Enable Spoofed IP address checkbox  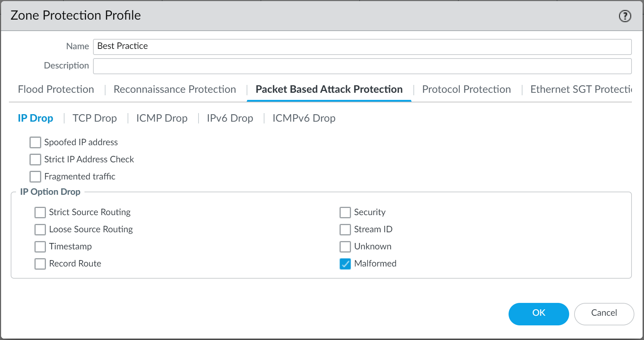tap(35, 142)
